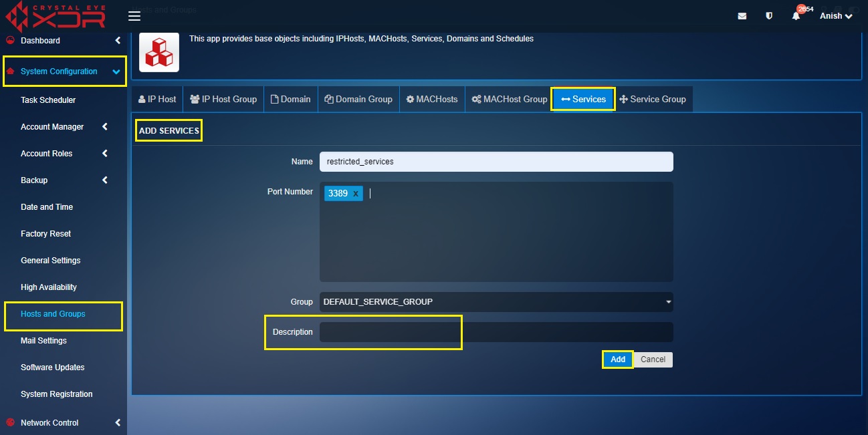Click the Add button
868x435 pixels.
[x=618, y=359]
